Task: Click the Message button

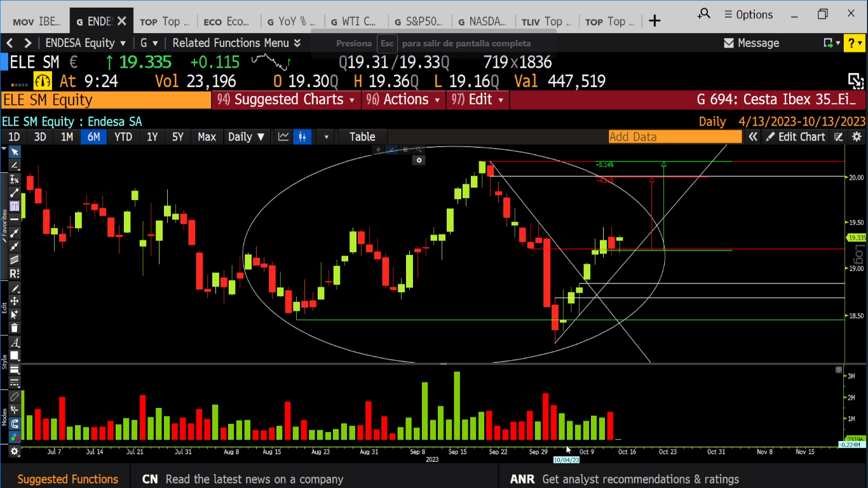Action: point(752,43)
